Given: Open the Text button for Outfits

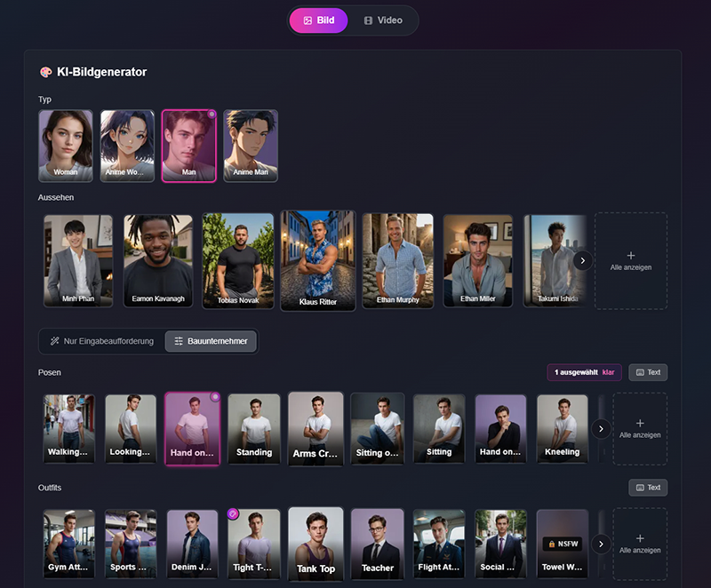Looking at the screenshot, I should [x=648, y=488].
